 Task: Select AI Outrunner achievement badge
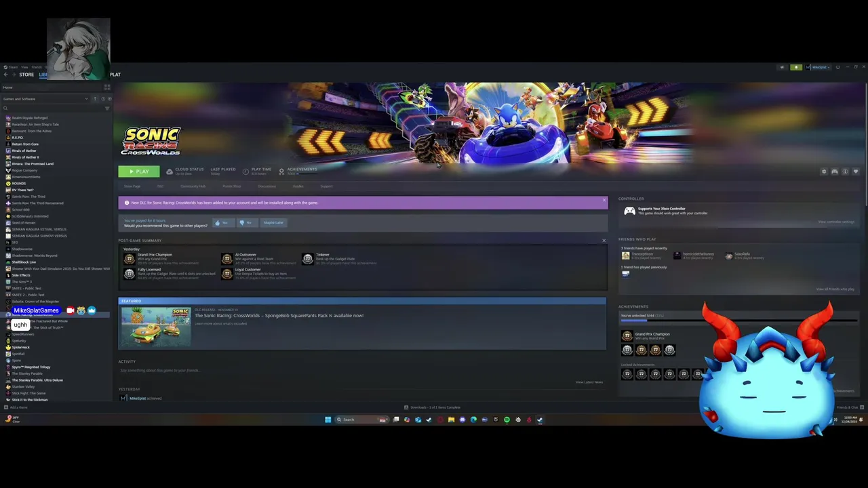click(226, 258)
